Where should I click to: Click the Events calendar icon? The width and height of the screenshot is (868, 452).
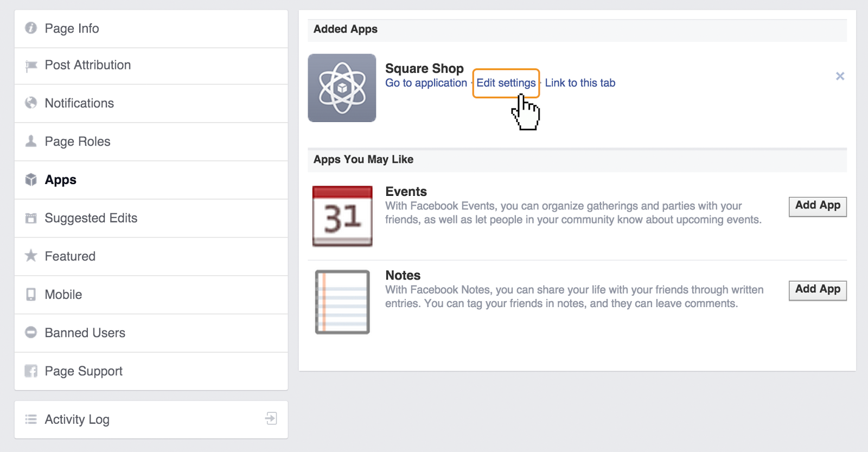[342, 217]
